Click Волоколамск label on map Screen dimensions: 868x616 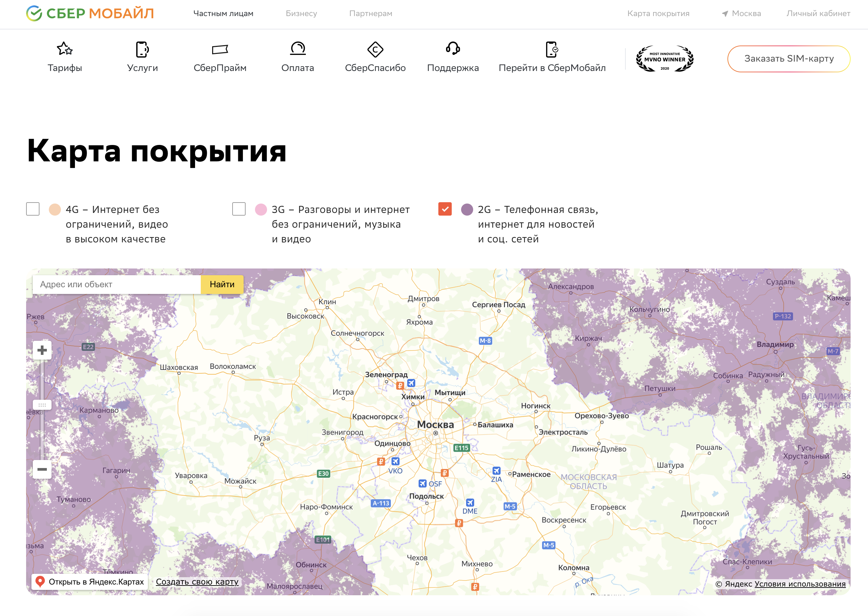point(233,366)
